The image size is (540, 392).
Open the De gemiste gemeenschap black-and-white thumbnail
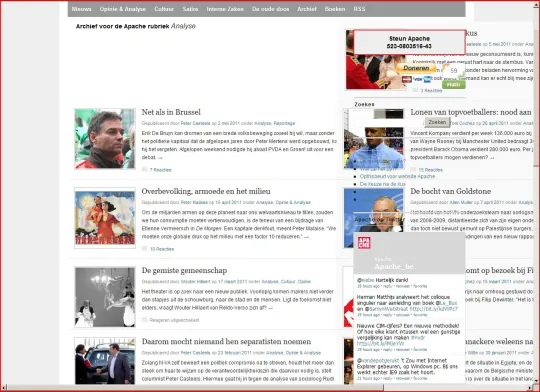tap(105, 297)
